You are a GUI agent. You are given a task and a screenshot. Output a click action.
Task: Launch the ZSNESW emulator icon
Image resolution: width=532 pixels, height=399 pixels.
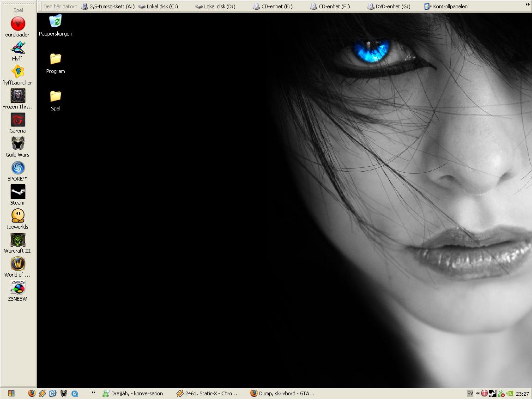click(18, 291)
